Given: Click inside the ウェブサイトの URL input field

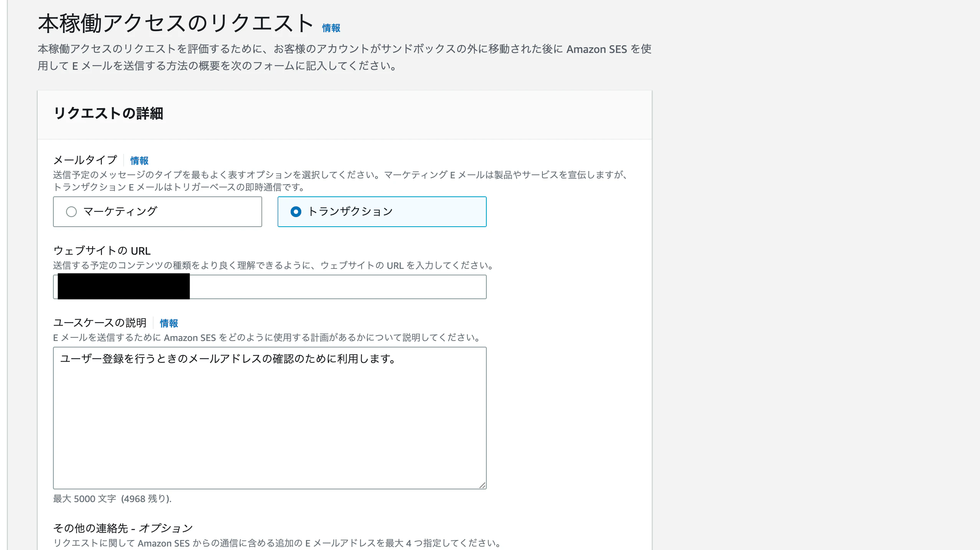Looking at the screenshot, I should (338, 287).
